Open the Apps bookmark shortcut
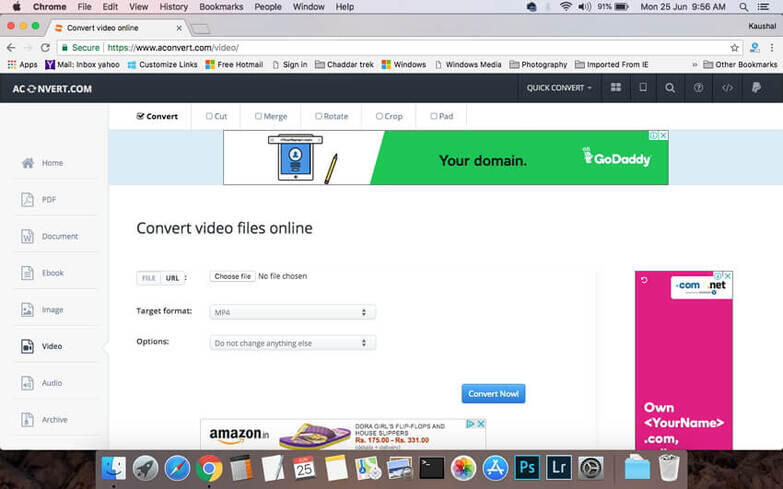 click(x=22, y=64)
